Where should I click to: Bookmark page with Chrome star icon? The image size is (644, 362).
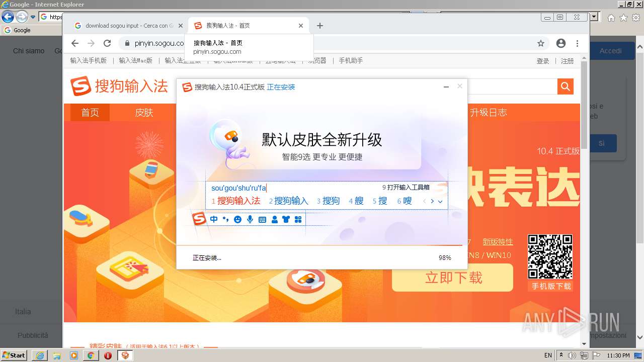click(541, 43)
